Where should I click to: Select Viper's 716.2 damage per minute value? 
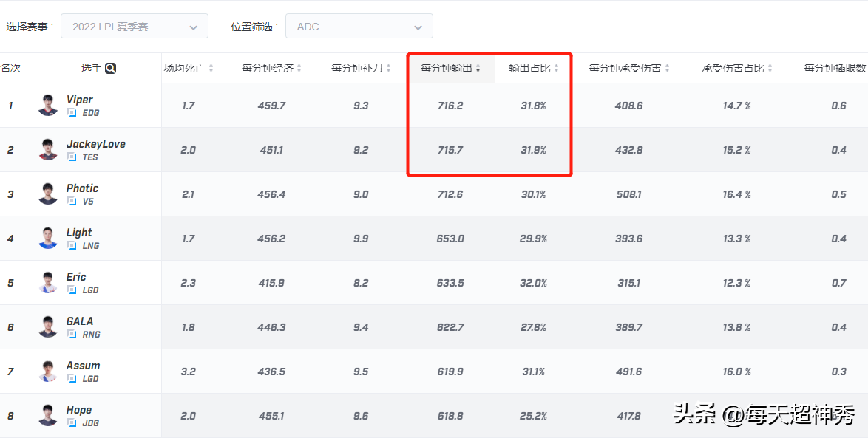point(450,105)
